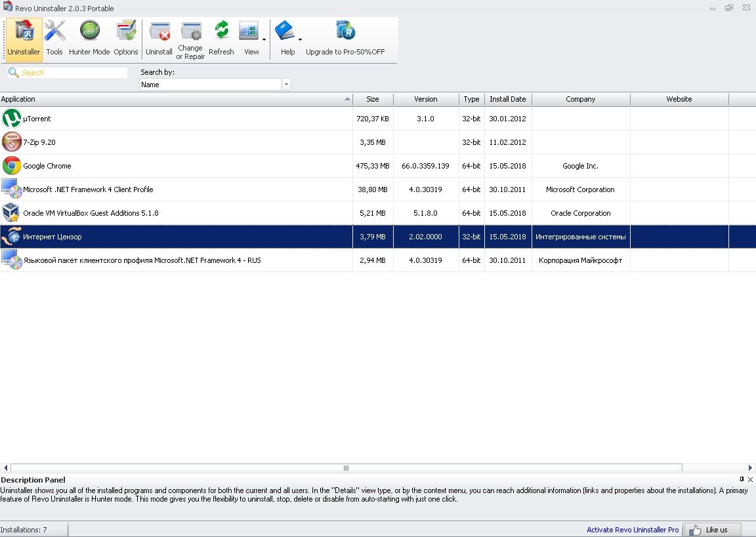
Task: Click company cell Интегрированные системы
Action: [581, 237]
